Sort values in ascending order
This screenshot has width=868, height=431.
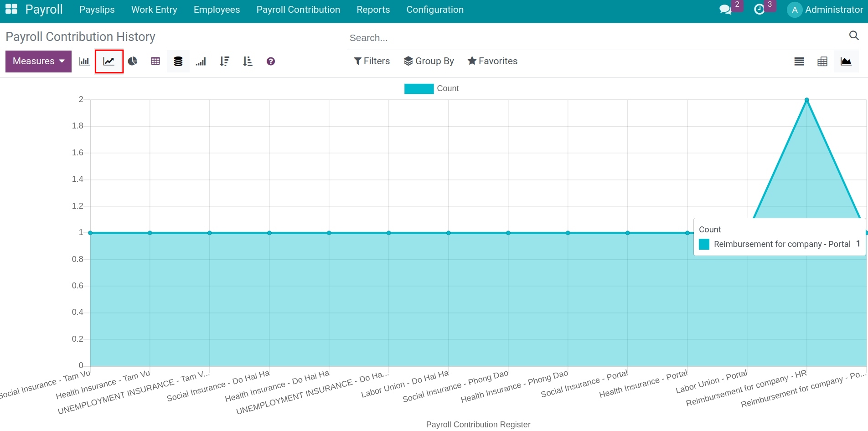(248, 61)
